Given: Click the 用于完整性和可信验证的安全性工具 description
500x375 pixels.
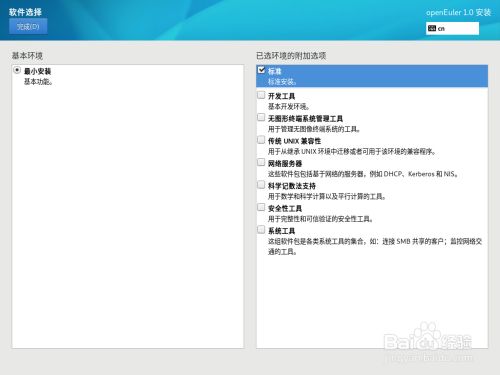Looking at the screenshot, I should tap(321, 219).
